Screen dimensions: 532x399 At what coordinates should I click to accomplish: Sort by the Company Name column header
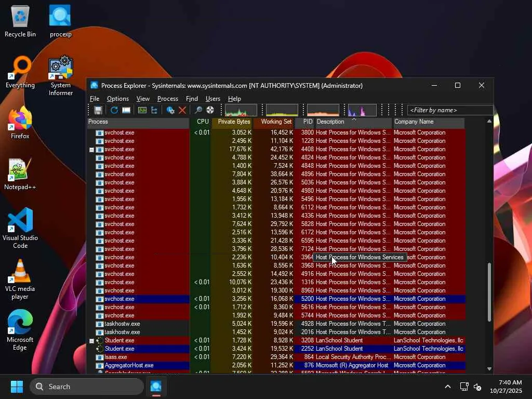[429, 122]
